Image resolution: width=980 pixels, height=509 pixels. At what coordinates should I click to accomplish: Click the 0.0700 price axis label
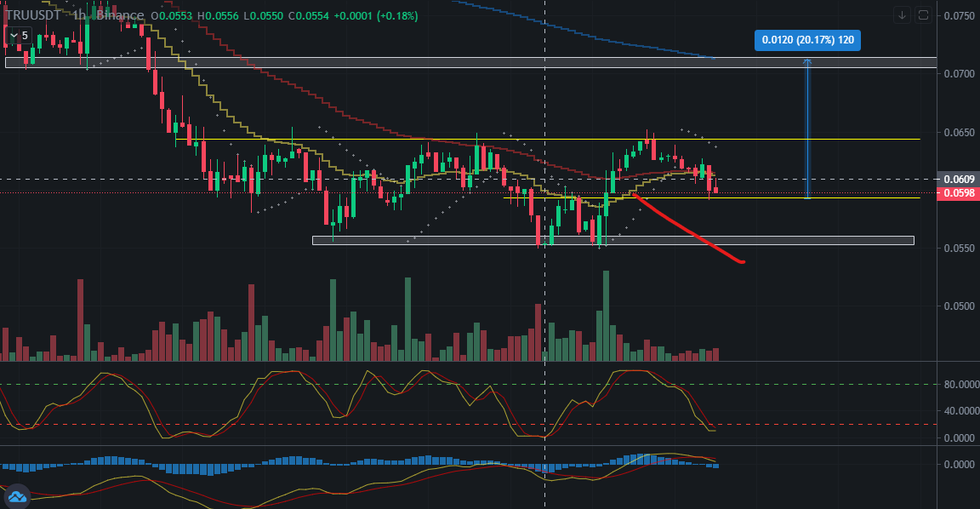(x=959, y=74)
